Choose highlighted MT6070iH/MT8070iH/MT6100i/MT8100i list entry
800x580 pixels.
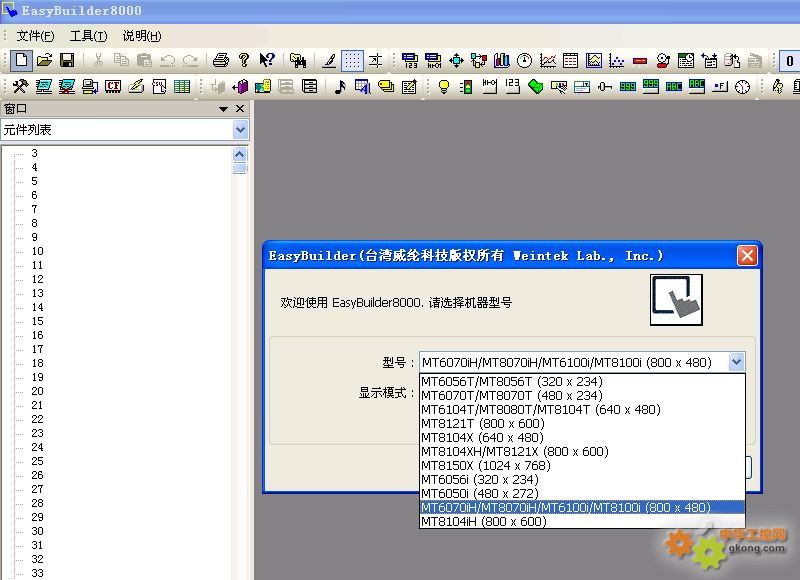pos(582,508)
